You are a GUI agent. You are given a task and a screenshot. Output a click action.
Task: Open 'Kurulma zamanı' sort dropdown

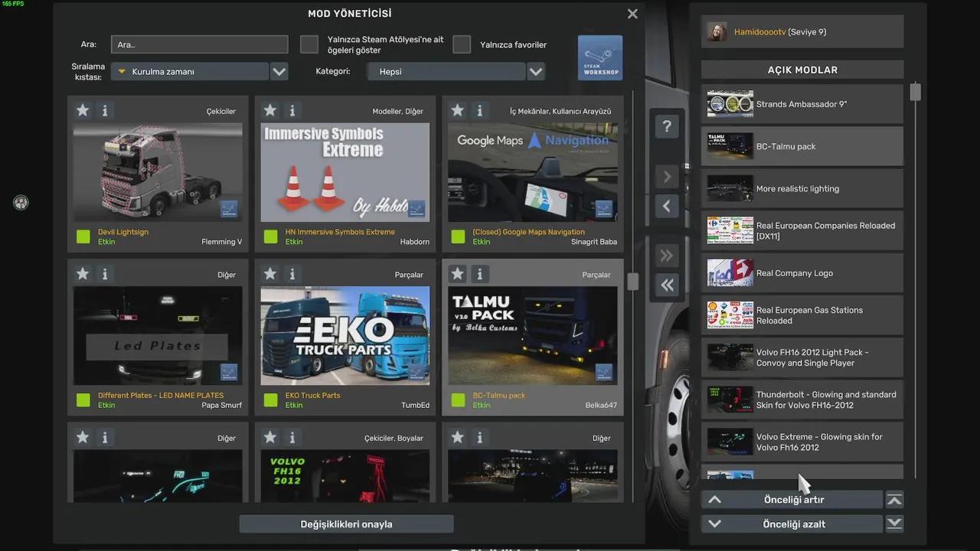click(x=190, y=71)
